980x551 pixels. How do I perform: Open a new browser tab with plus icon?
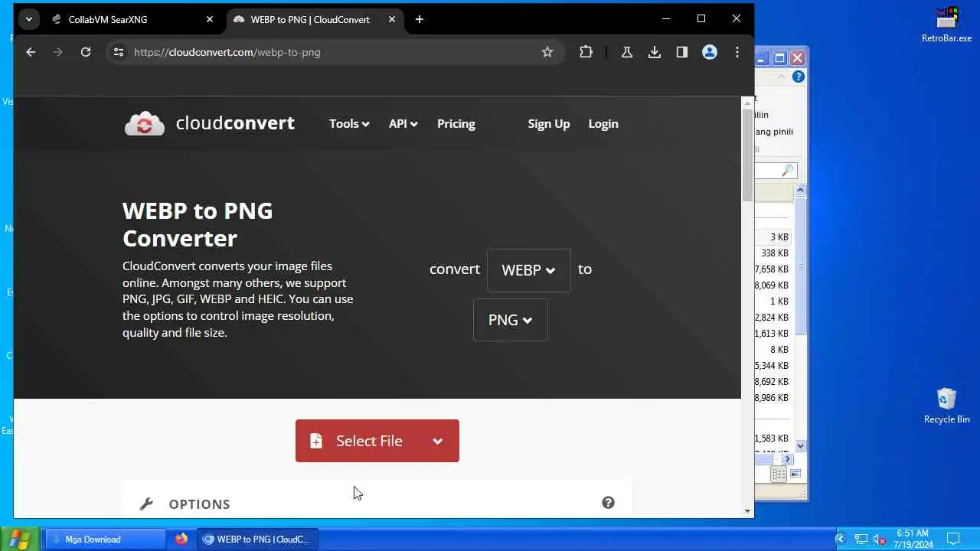coord(420,19)
